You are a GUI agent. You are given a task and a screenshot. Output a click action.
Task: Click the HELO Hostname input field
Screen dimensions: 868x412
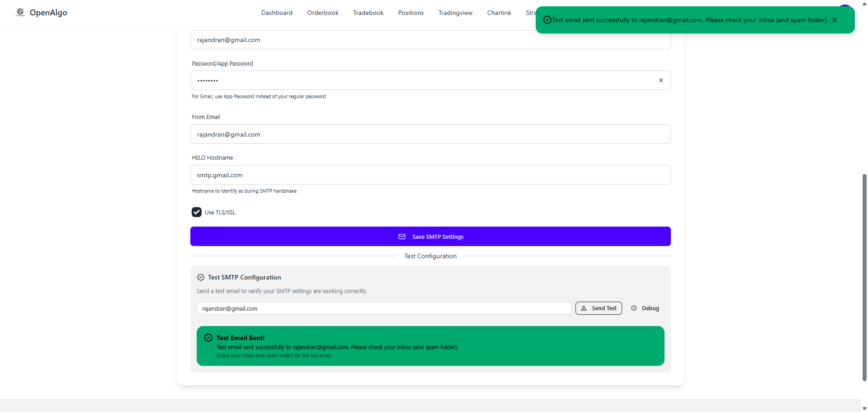point(430,175)
